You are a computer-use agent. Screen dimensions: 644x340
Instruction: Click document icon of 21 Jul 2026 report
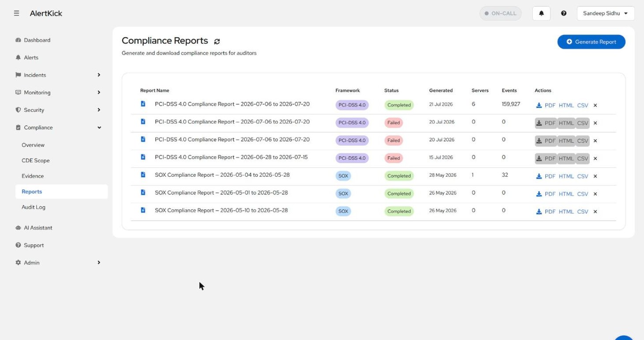coord(143,104)
